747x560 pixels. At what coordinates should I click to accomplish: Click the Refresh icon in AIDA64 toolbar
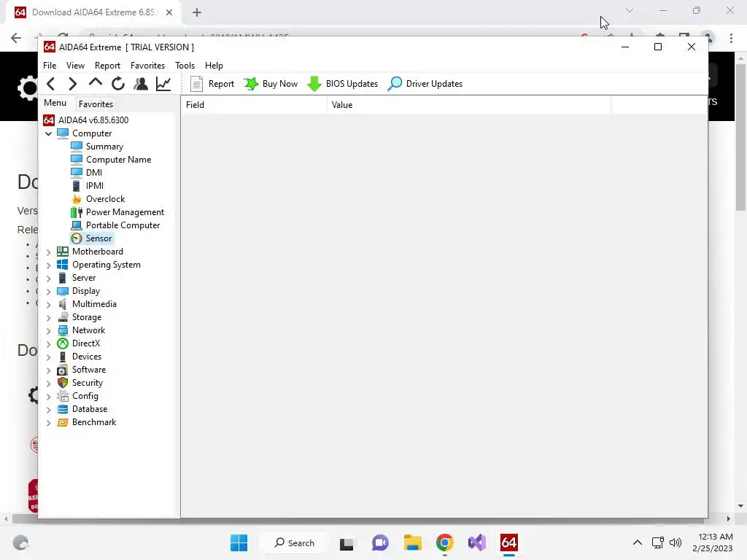118,84
